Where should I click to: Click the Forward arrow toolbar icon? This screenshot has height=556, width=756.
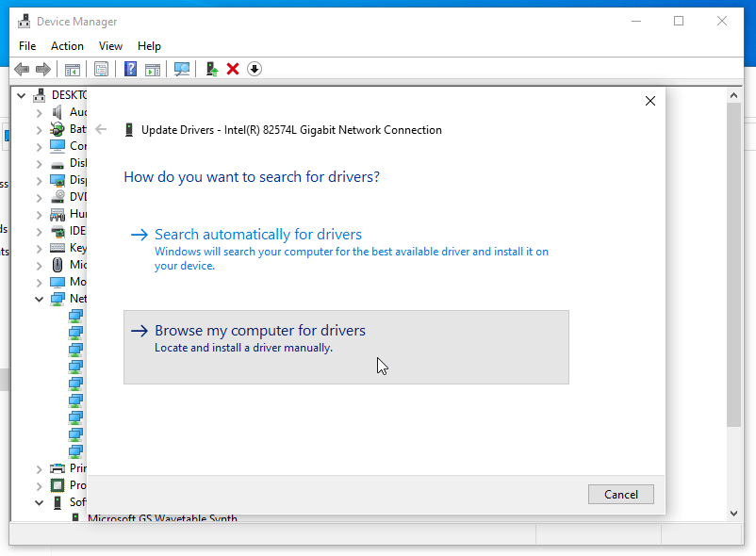tap(43, 70)
